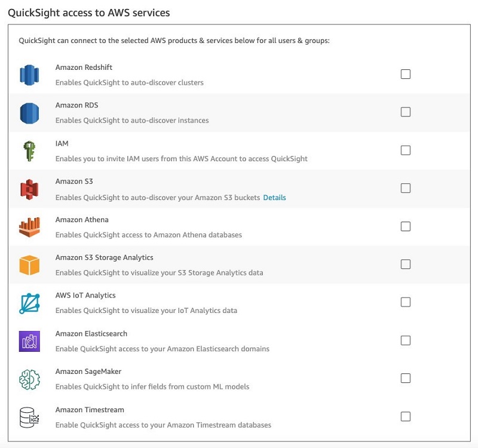Click the S3 Storage Analytics cube icon
This screenshot has width=478, height=448.
29,265
